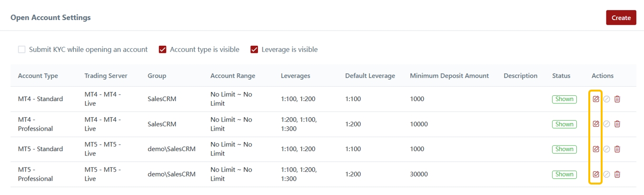Viewport: 644px width, 195px height.
Task: Delete the MT5 - Standard account type
Action: click(617, 149)
